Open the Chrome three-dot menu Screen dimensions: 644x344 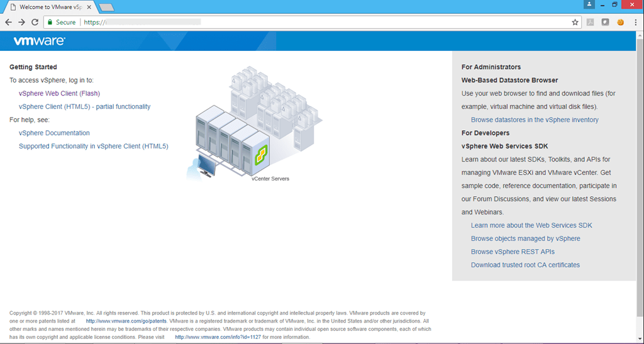coord(636,22)
